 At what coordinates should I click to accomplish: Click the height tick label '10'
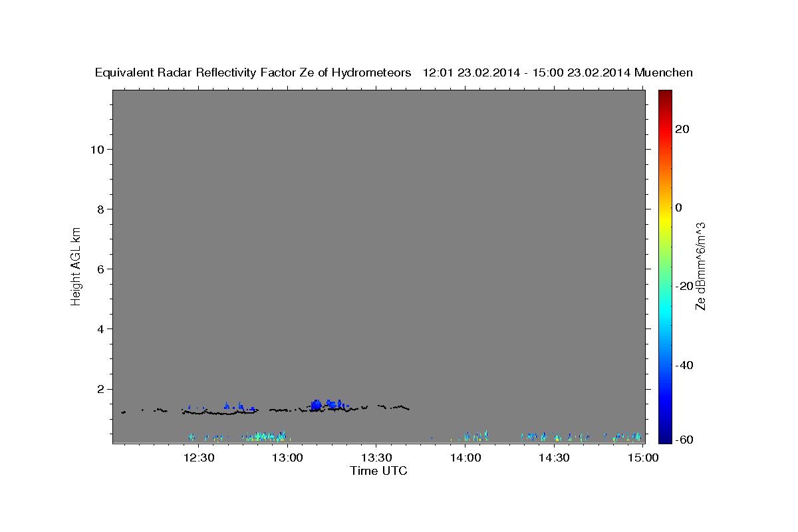96,149
